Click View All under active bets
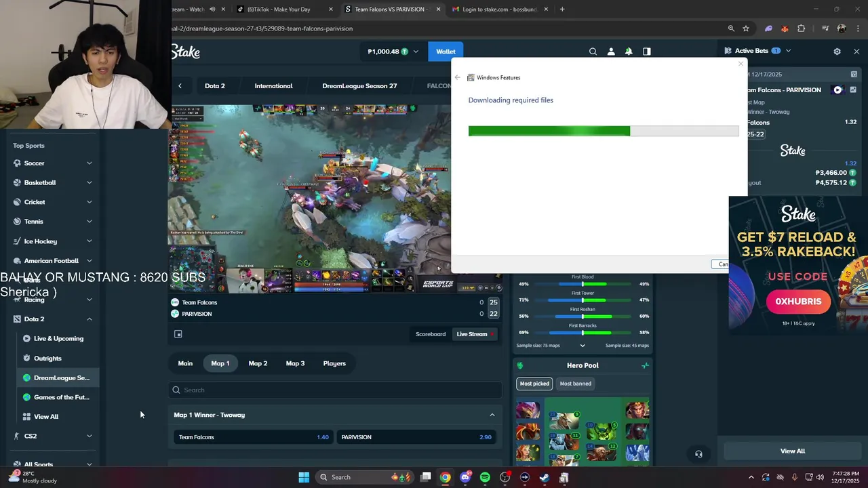The width and height of the screenshot is (868, 488). coord(792,451)
